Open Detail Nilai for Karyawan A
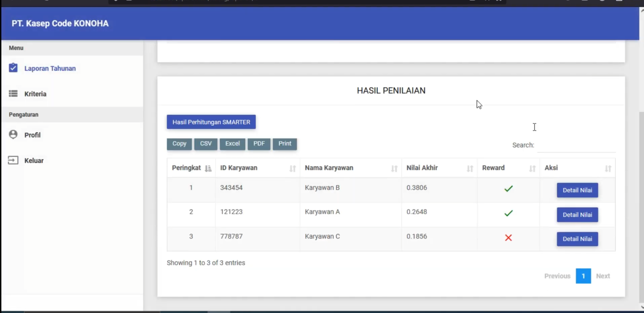The width and height of the screenshot is (644, 313). [577, 215]
